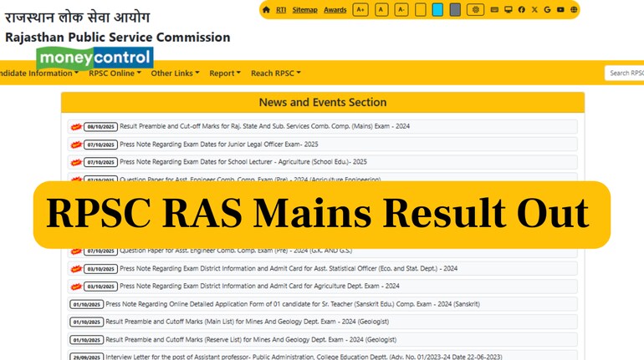
Task: Expand the RPSC Online dropdown menu
Action: tap(115, 74)
